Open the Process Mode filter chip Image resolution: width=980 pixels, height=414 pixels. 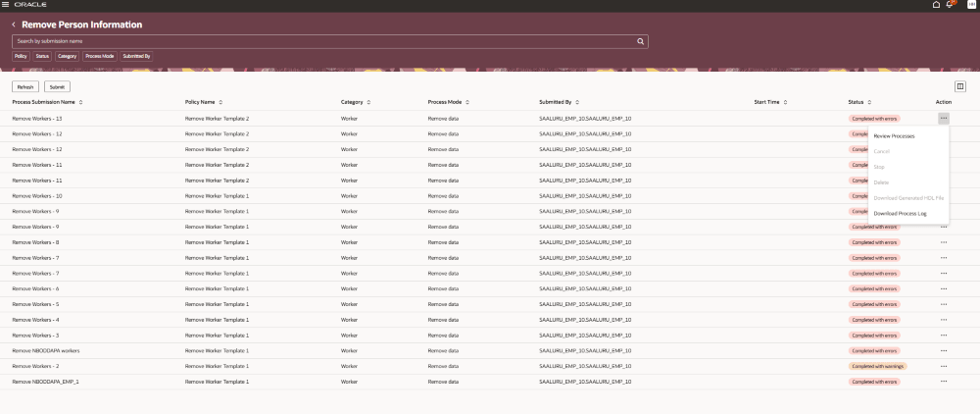99,56
